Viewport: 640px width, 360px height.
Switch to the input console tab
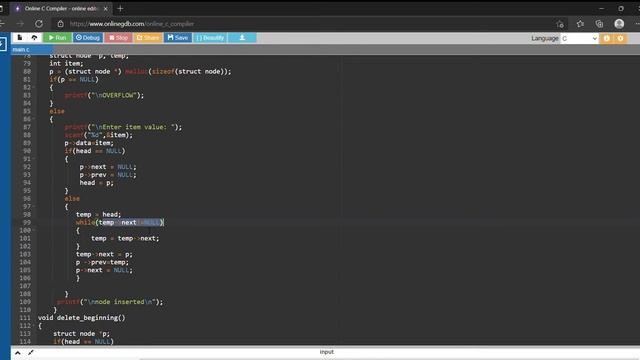point(327,352)
